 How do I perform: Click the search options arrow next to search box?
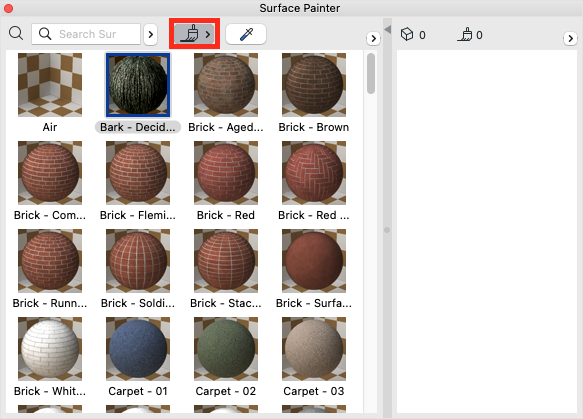[151, 35]
